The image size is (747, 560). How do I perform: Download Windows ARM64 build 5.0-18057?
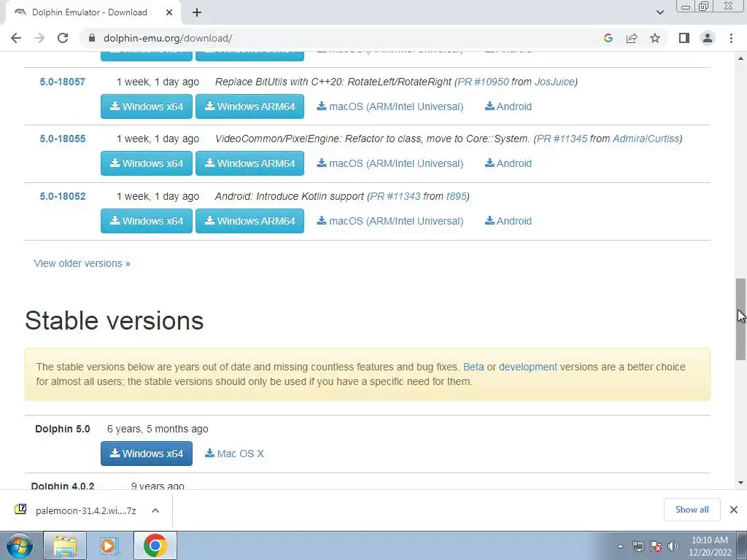249,106
